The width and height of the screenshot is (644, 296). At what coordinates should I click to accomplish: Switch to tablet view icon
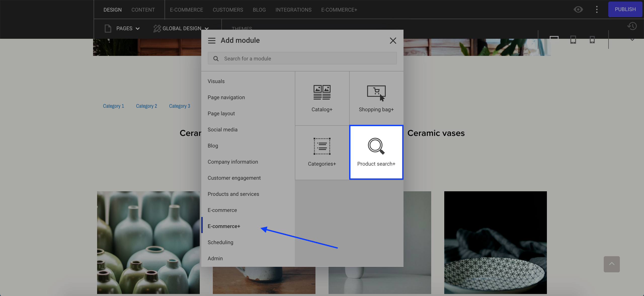[573, 40]
